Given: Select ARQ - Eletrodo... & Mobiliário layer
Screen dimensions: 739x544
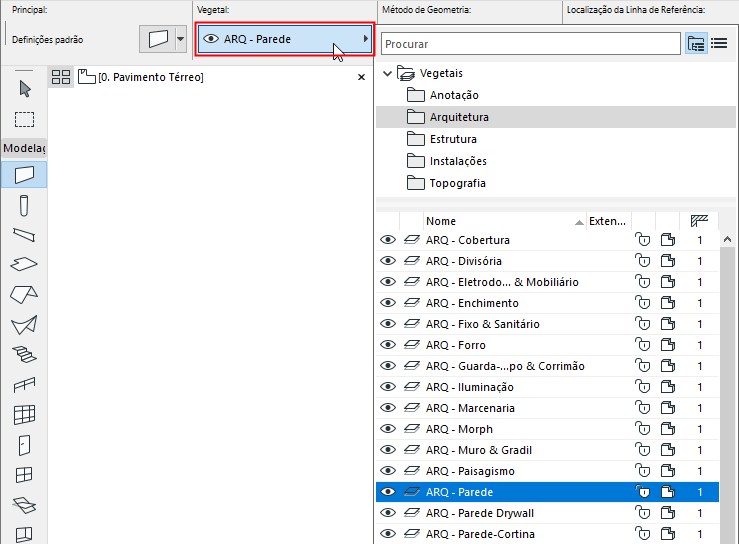Looking at the screenshot, I should pyautogui.click(x=502, y=282).
